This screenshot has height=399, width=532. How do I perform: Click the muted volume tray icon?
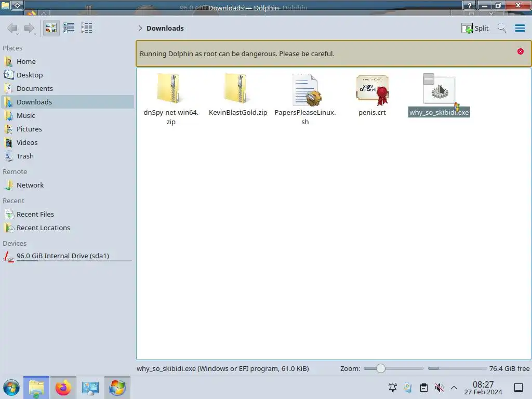coord(440,388)
